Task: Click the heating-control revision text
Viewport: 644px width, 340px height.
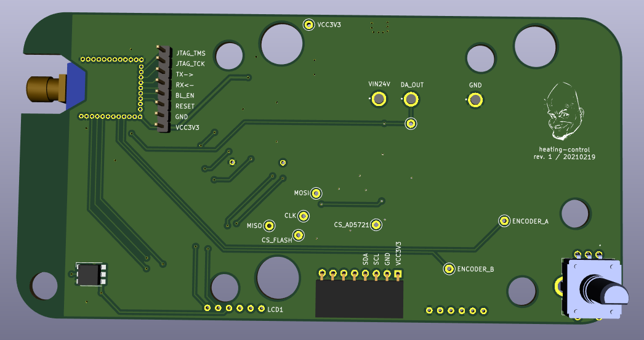Action: click(564, 153)
